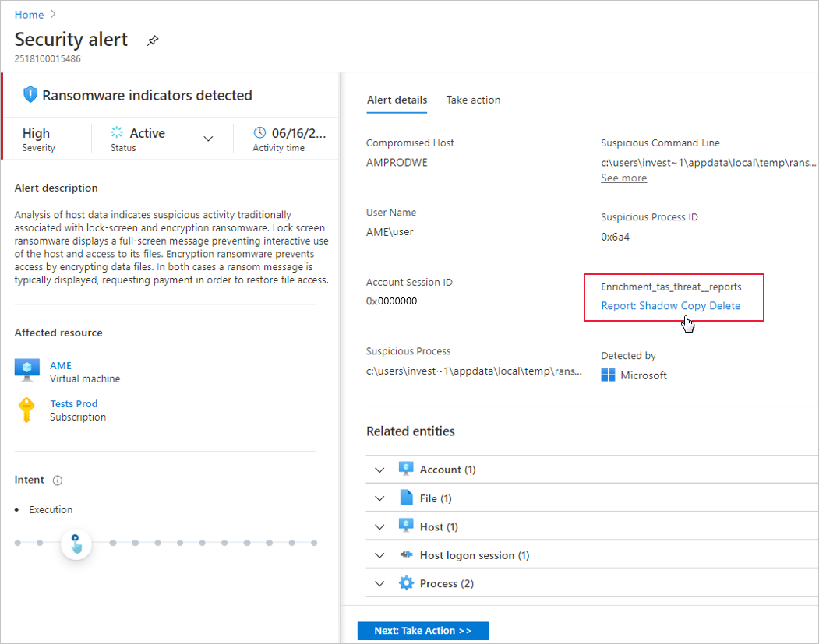
Task: Switch to the Take action tab
Action: (x=473, y=100)
